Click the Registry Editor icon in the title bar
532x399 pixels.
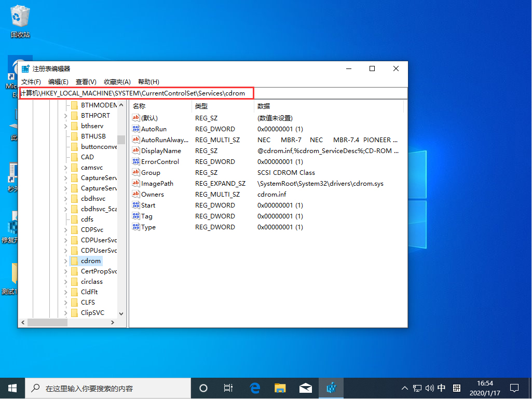coord(25,68)
